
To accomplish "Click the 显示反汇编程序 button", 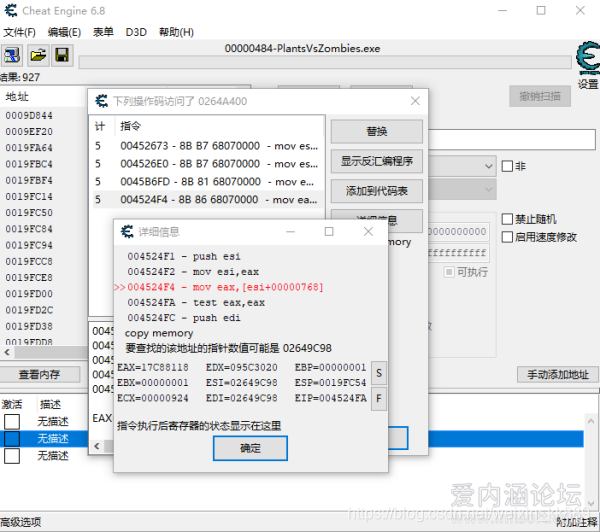I will tap(377, 161).
